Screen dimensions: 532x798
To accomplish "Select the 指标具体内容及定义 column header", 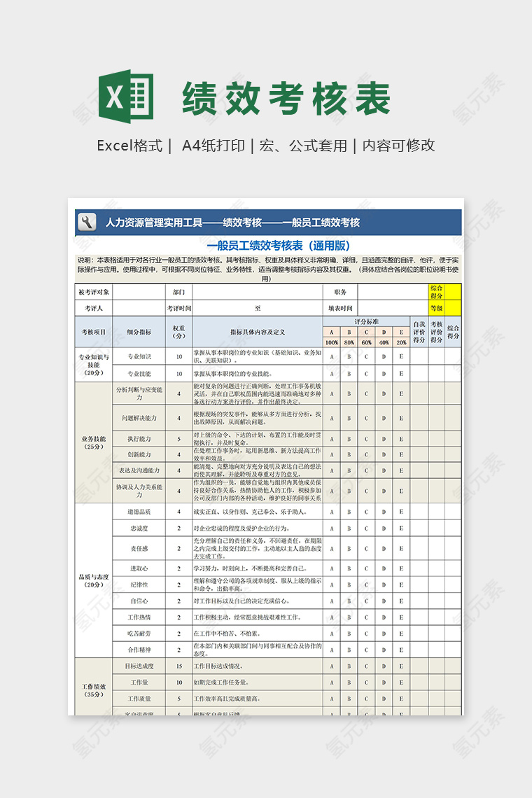I will pos(258,332).
